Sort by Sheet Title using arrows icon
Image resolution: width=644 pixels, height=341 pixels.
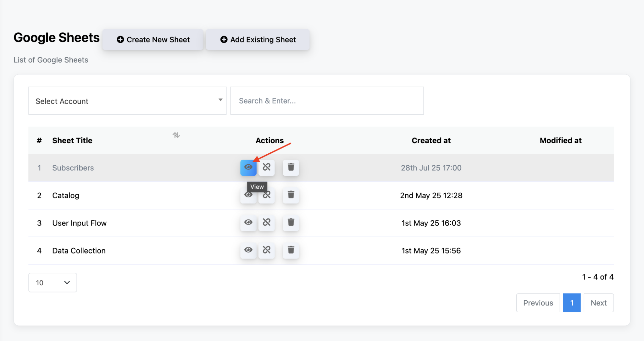[x=176, y=135]
